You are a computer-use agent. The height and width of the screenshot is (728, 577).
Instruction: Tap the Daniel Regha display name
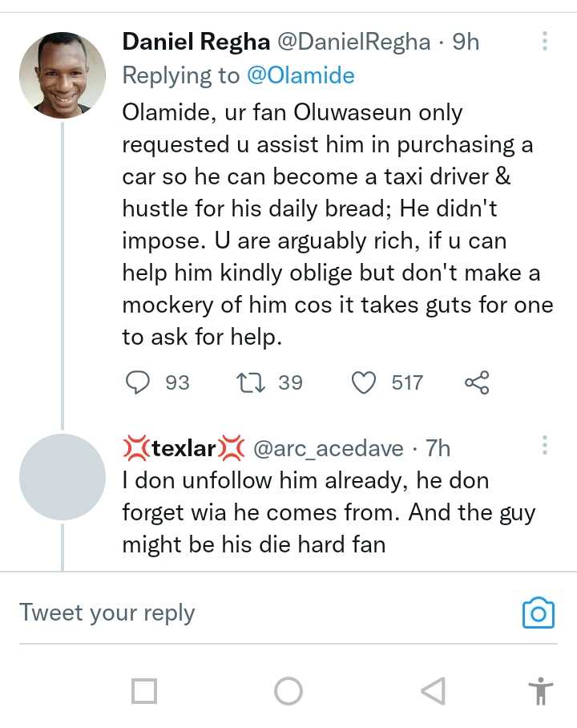[x=195, y=42]
